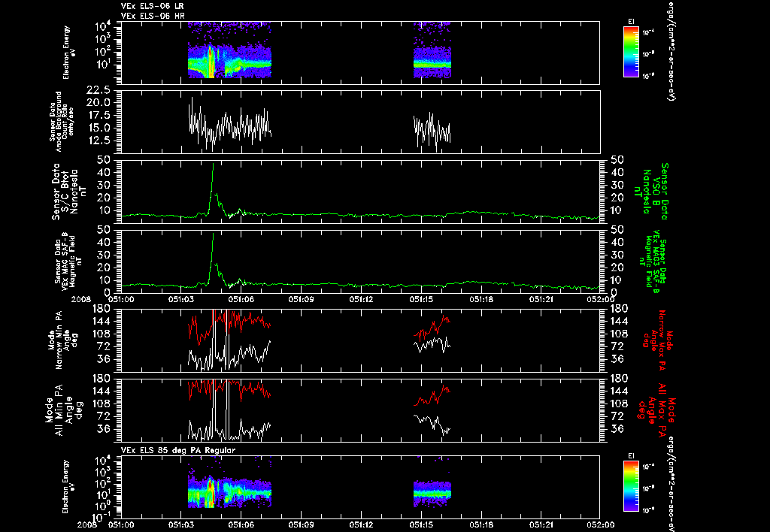
Task: Click the '051:18' time tick on bottom axis
Action: pyautogui.click(x=481, y=524)
